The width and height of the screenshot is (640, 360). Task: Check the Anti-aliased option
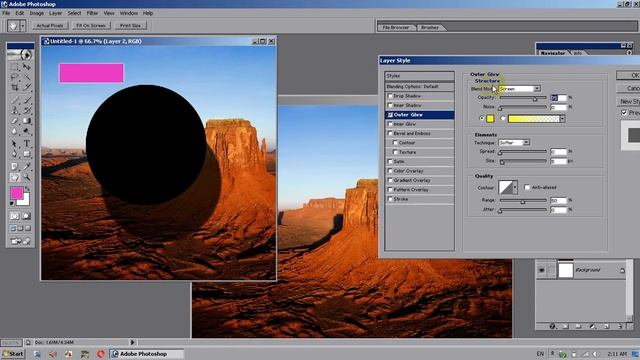click(527, 187)
